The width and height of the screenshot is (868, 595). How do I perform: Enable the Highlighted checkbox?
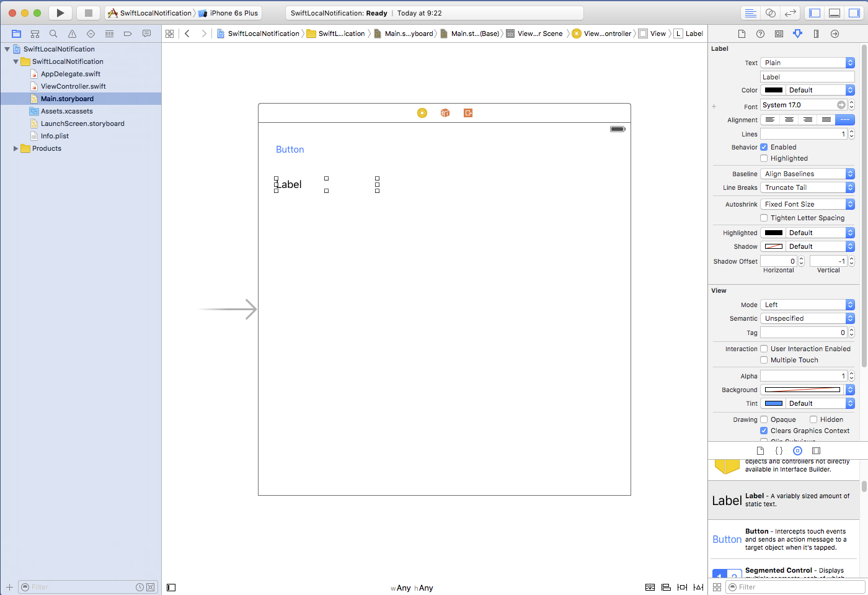pyautogui.click(x=764, y=158)
